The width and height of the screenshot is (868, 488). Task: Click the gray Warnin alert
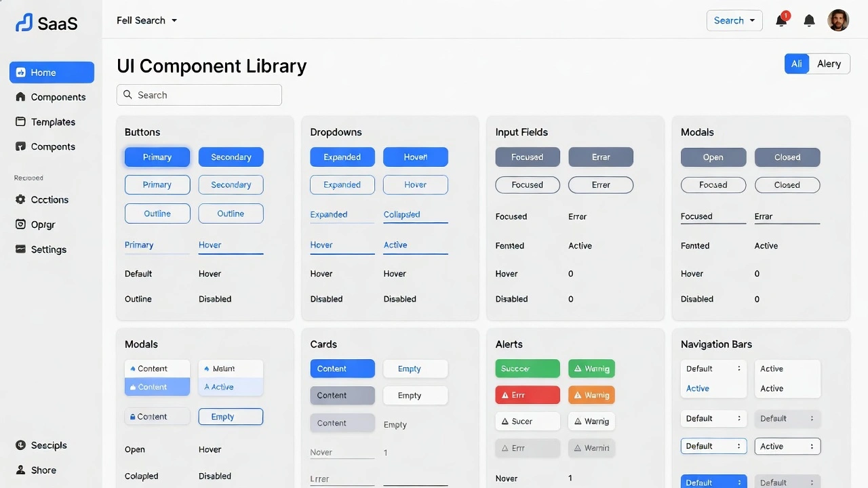591,448
